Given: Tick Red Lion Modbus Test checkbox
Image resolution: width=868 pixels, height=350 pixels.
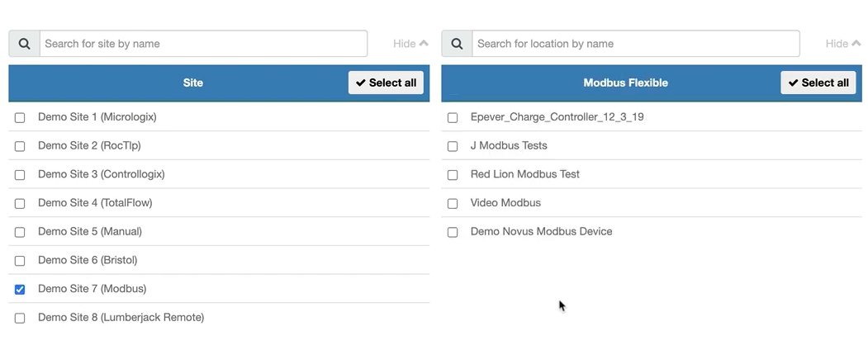Looking at the screenshot, I should 453,175.
